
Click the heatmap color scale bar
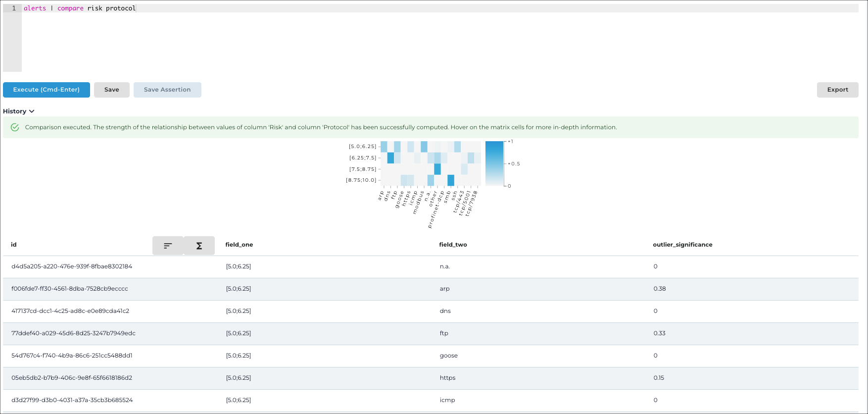[x=494, y=163]
